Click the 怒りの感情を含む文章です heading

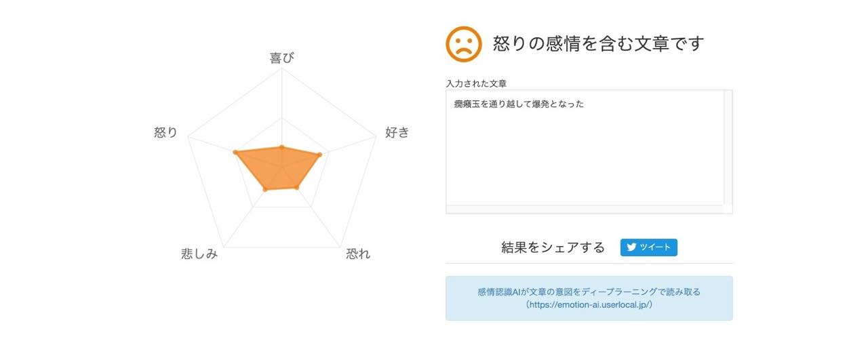pos(598,44)
